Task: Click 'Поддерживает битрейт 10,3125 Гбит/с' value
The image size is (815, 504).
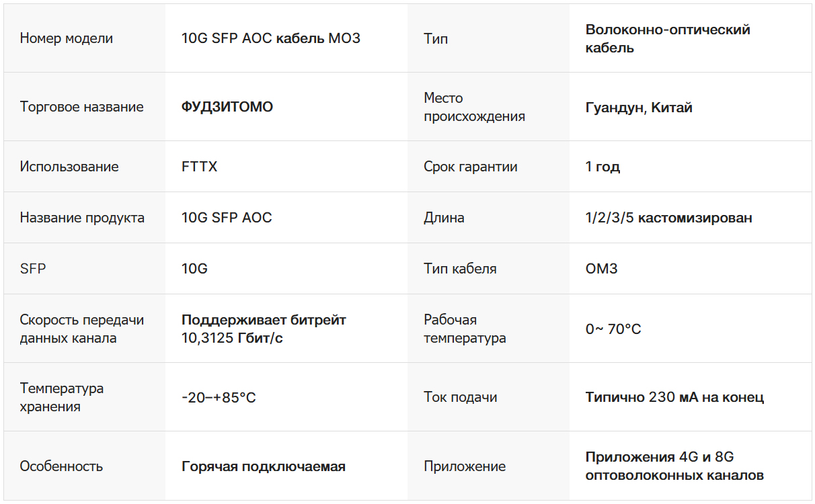Action: [264, 329]
